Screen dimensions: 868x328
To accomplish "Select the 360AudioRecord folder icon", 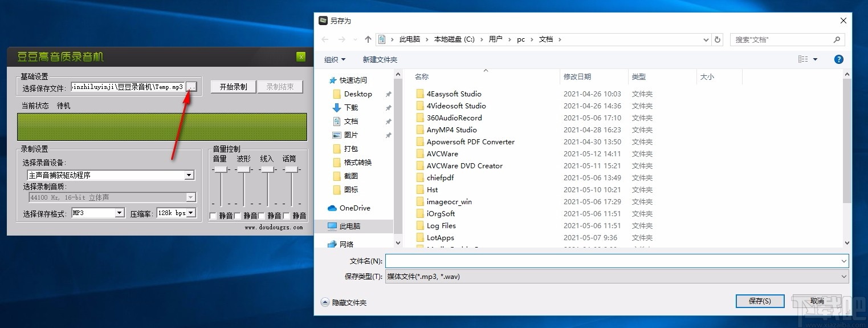I will pyautogui.click(x=420, y=118).
